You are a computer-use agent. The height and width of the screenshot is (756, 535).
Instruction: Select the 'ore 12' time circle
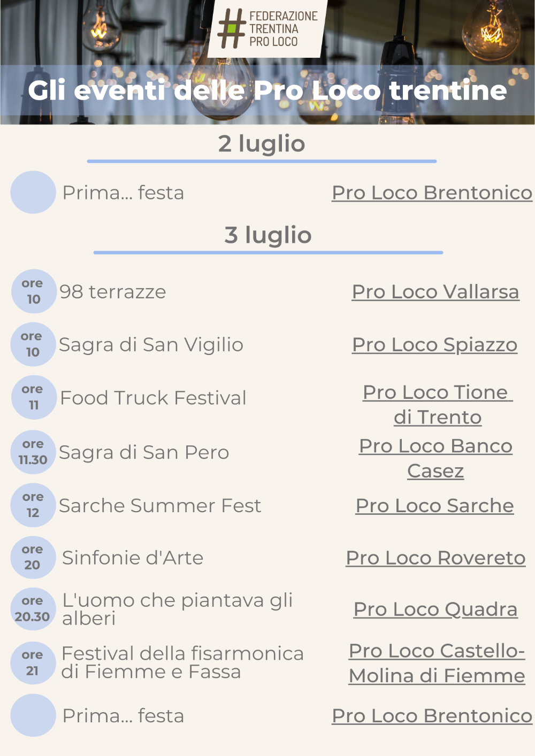pos(33,505)
